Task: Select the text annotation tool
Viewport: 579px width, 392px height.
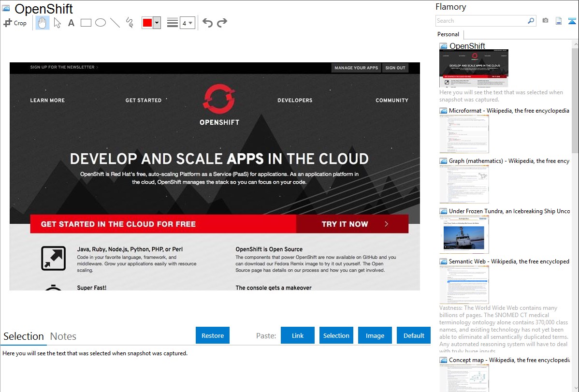Action: (71, 23)
